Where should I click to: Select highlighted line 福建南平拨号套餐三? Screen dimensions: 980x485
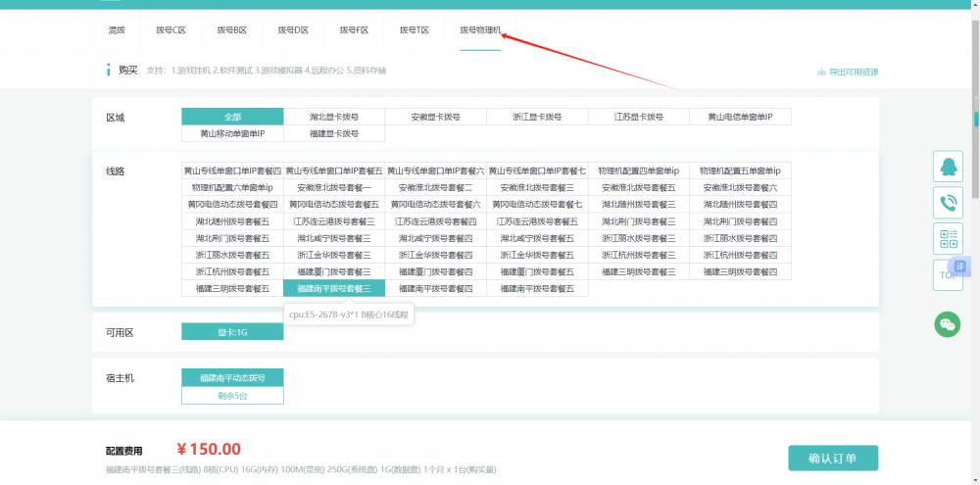pyautogui.click(x=334, y=289)
